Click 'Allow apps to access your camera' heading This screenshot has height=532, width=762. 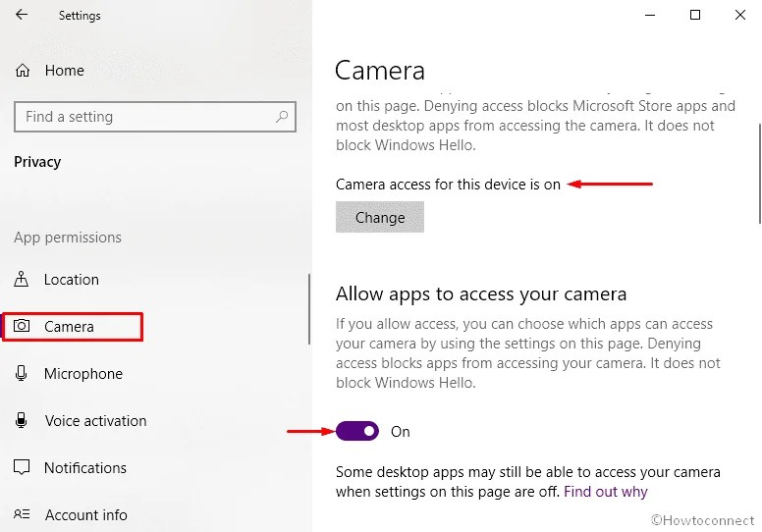481,293
